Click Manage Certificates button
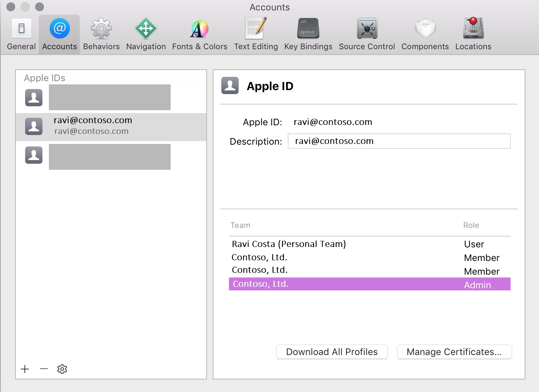Viewport: 539px width, 392px height. [454, 352]
